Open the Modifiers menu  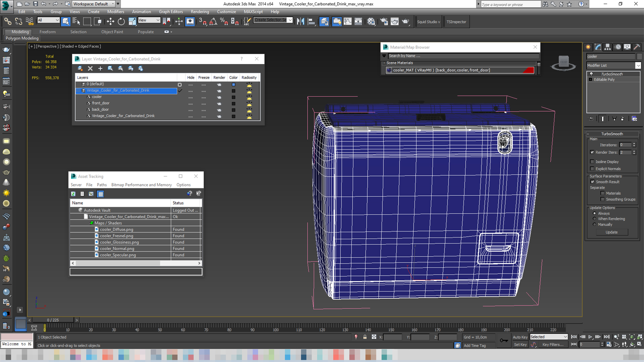pos(116,12)
